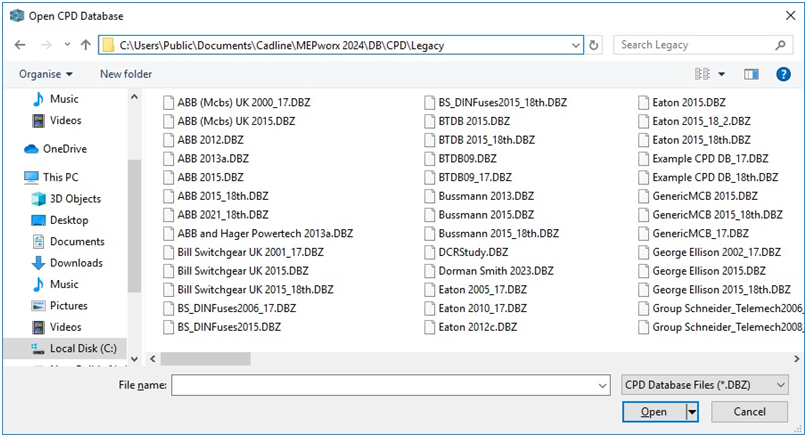
Task: Go back with the Back arrow
Action: [20, 45]
